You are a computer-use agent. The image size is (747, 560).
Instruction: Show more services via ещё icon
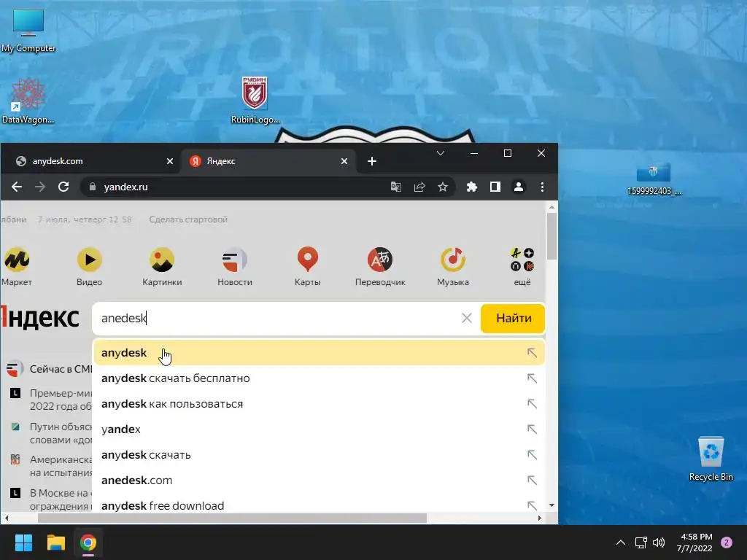tap(522, 260)
